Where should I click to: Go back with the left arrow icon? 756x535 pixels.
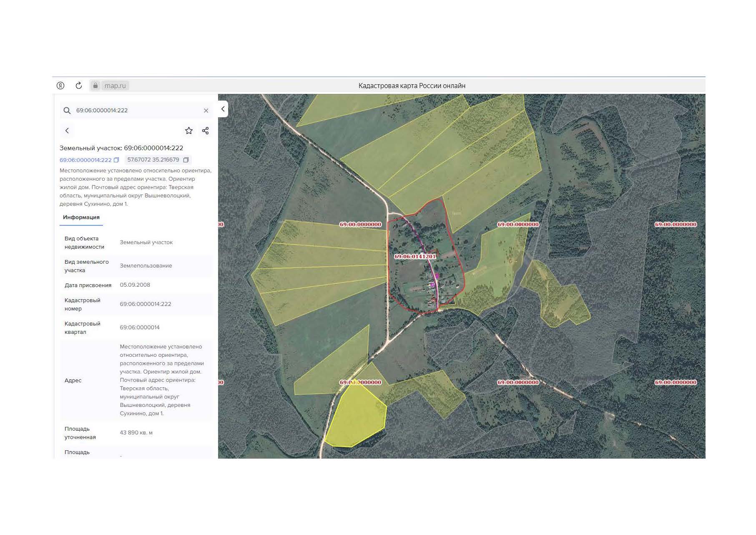tap(67, 131)
